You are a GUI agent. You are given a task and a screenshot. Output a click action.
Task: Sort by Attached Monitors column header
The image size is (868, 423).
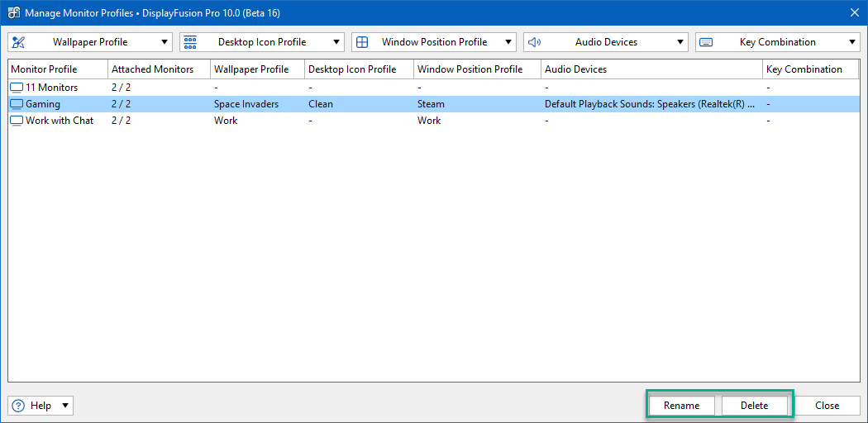pyautogui.click(x=159, y=69)
